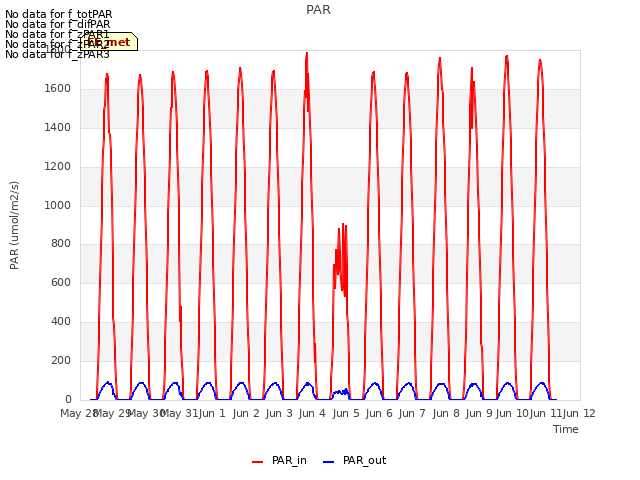640x480 pixels.
Task: Click the x-axis label Time
Action: (x=566, y=429)
